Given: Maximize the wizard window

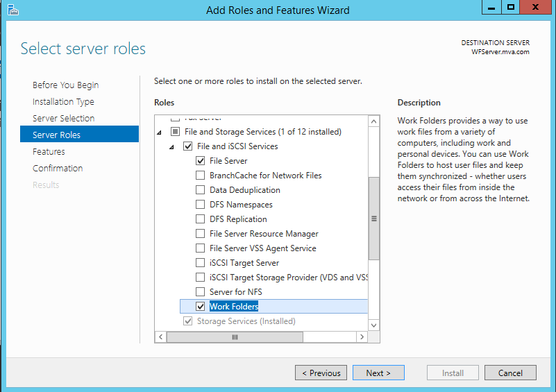Looking at the screenshot, I should pyautogui.click(x=510, y=7).
